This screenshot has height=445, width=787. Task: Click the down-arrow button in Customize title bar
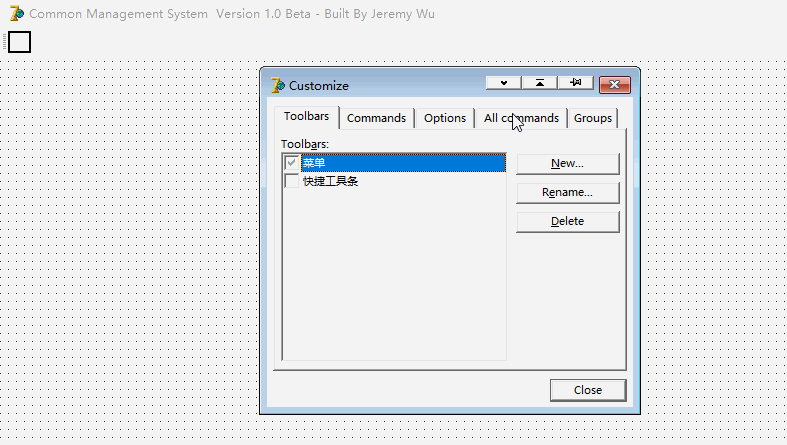[x=504, y=84]
